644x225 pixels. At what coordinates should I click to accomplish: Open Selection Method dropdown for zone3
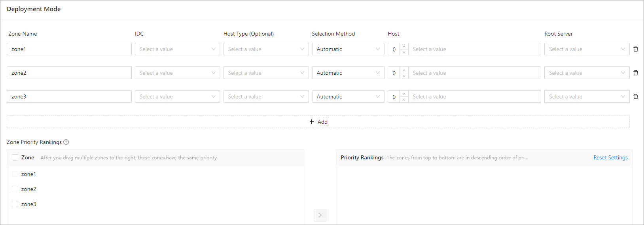[x=348, y=96]
